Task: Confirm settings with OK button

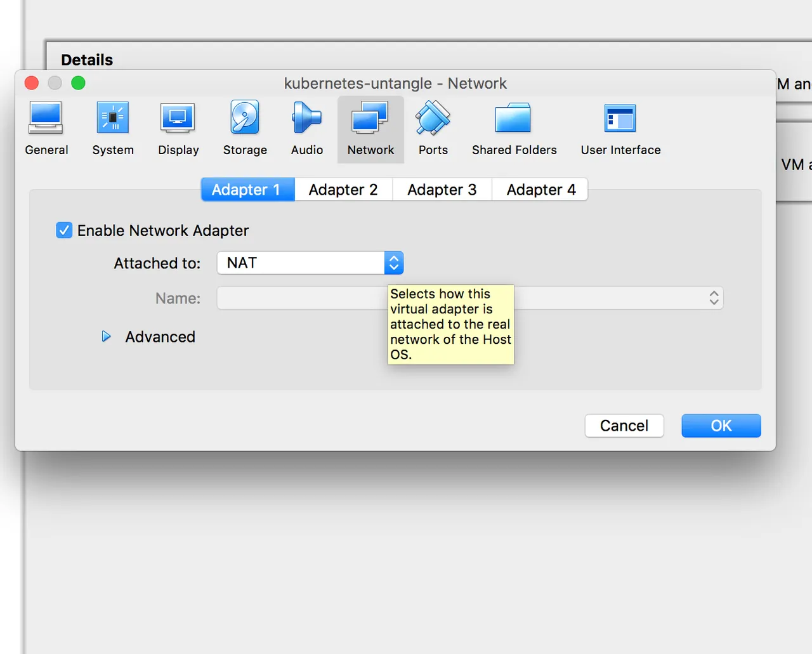Action: (x=721, y=426)
